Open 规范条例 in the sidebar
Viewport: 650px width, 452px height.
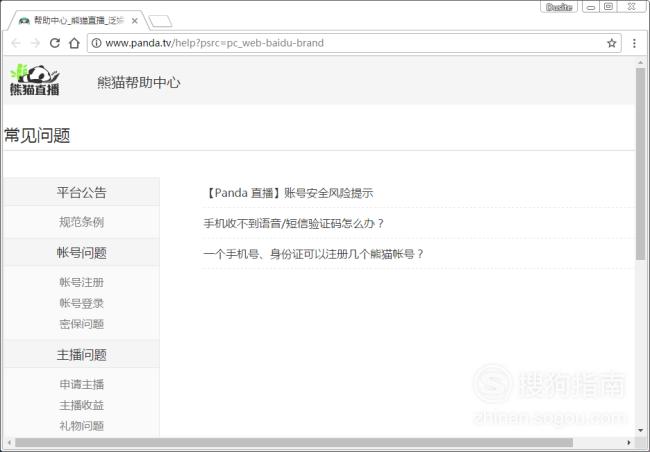tap(81, 222)
